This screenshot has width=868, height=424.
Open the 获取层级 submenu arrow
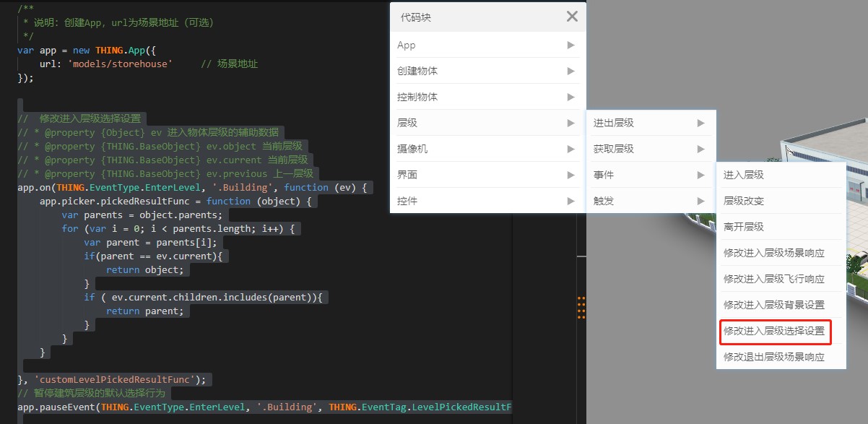(700, 148)
